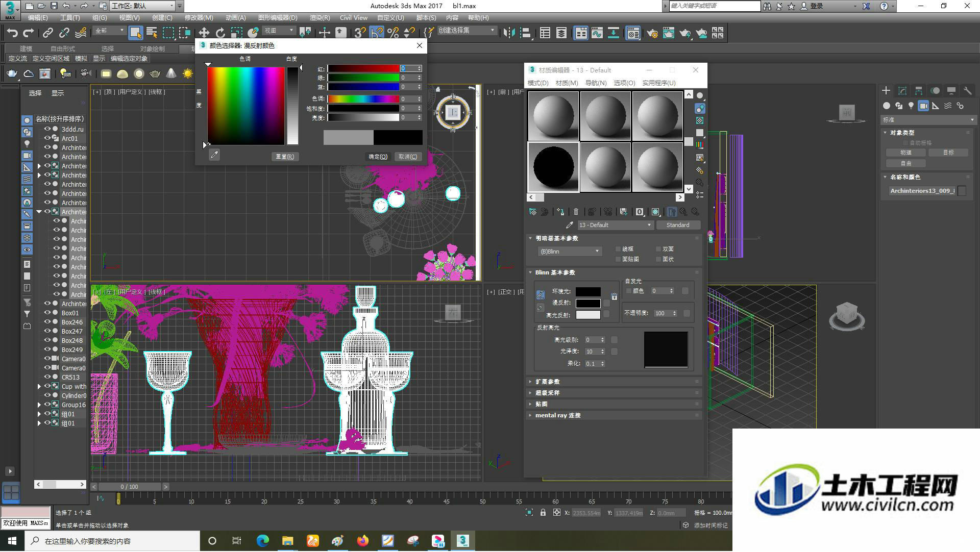The width and height of the screenshot is (980, 552).
Task: Open the Civil View menu
Action: click(353, 18)
